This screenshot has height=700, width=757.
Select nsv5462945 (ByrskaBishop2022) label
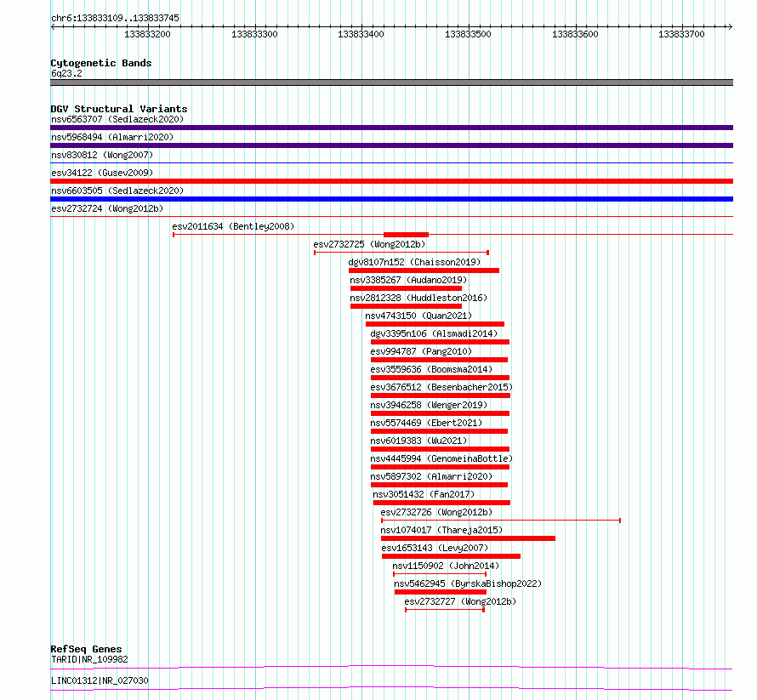[x=468, y=583]
